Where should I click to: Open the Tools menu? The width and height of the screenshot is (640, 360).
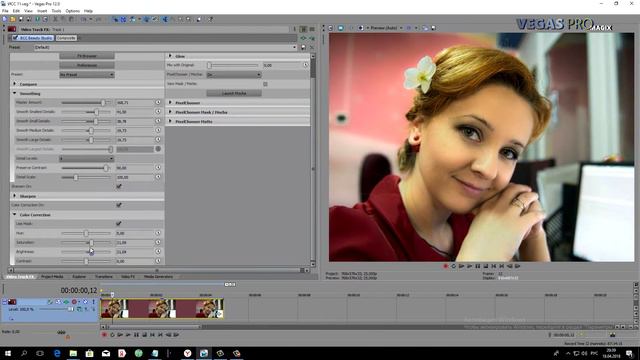[56, 11]
